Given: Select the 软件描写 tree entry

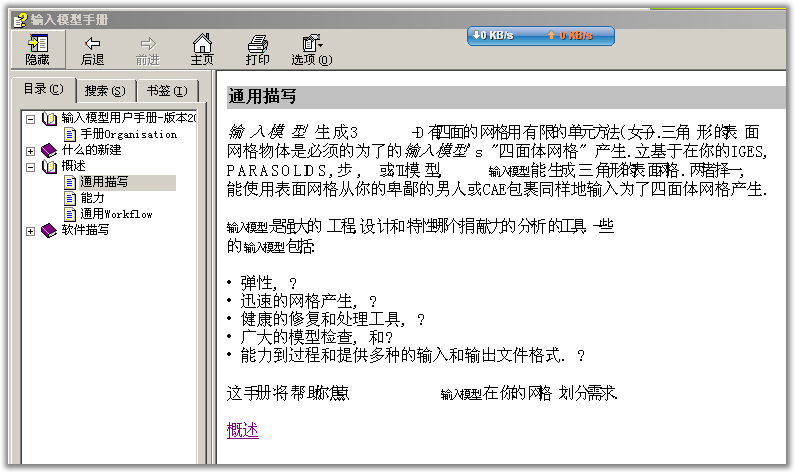Looking at the screenshot, I should pos(85,230).
